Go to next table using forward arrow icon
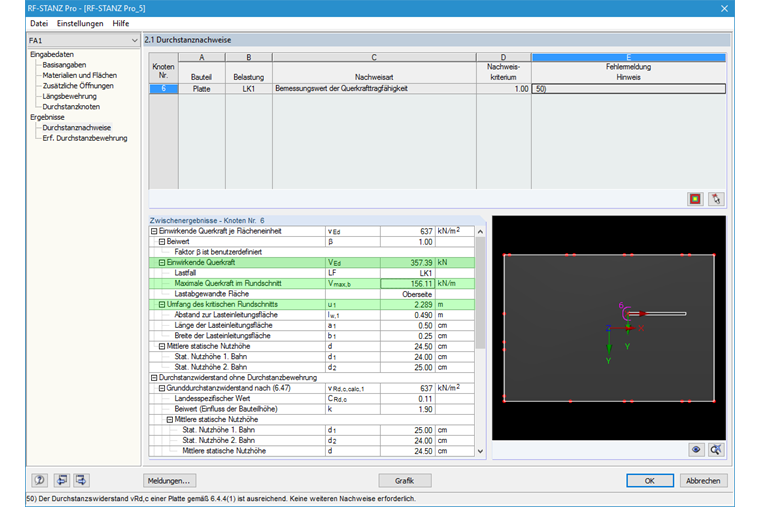The width and height of the screenshot is (760, 507). tap(81, 480)
